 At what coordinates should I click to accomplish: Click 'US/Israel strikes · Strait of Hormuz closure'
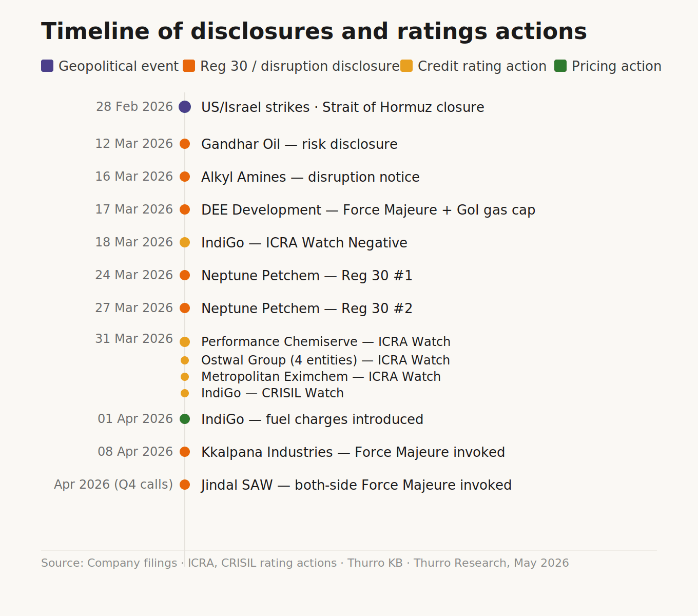[343, 107]
